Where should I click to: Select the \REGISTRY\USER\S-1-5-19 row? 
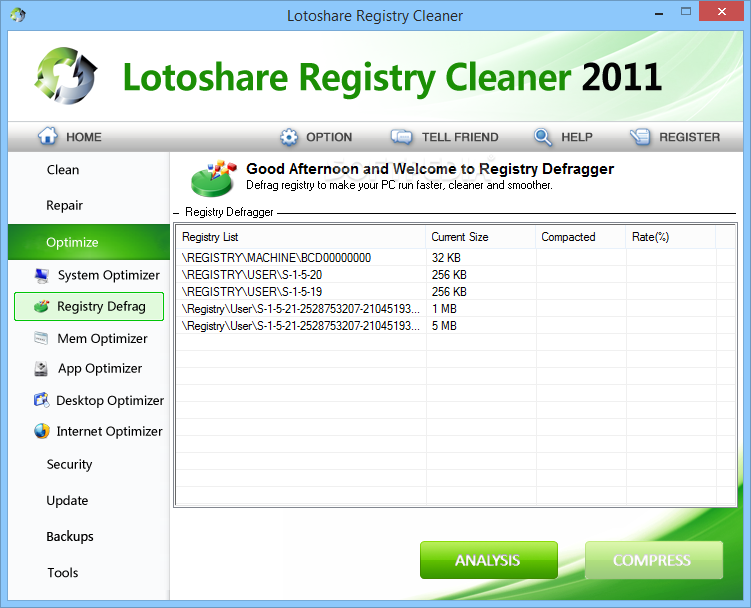click(455, 292)
